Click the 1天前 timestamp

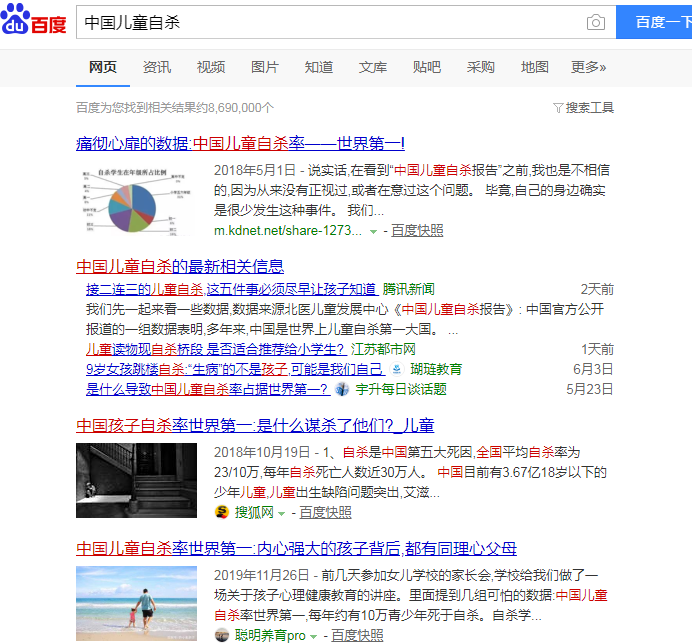[597, 349]
